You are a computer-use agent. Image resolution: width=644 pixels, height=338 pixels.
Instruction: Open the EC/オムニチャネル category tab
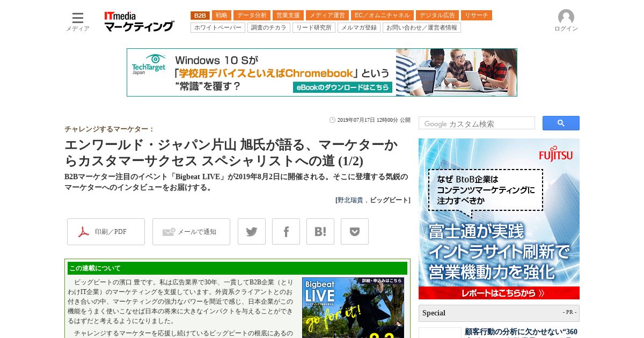(382, 16)
